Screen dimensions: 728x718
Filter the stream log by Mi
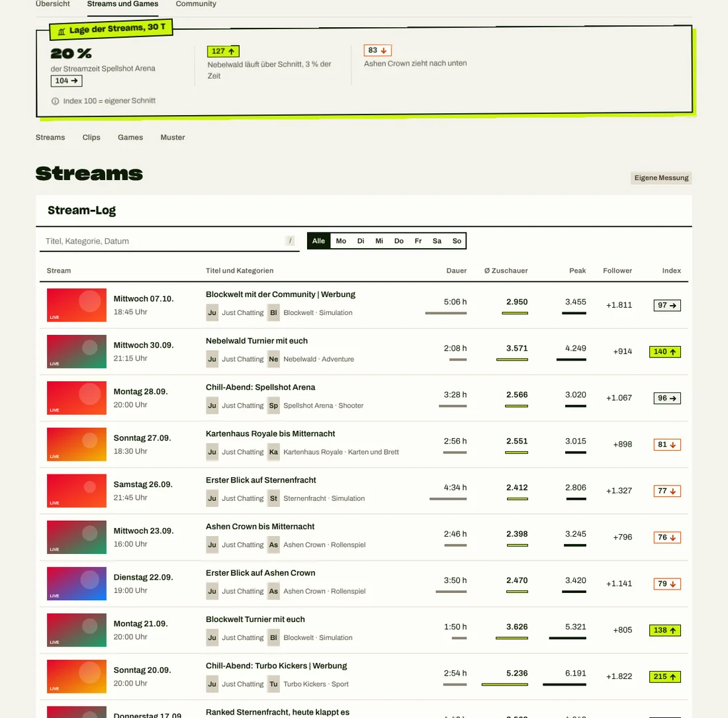(x=379, y=241)
